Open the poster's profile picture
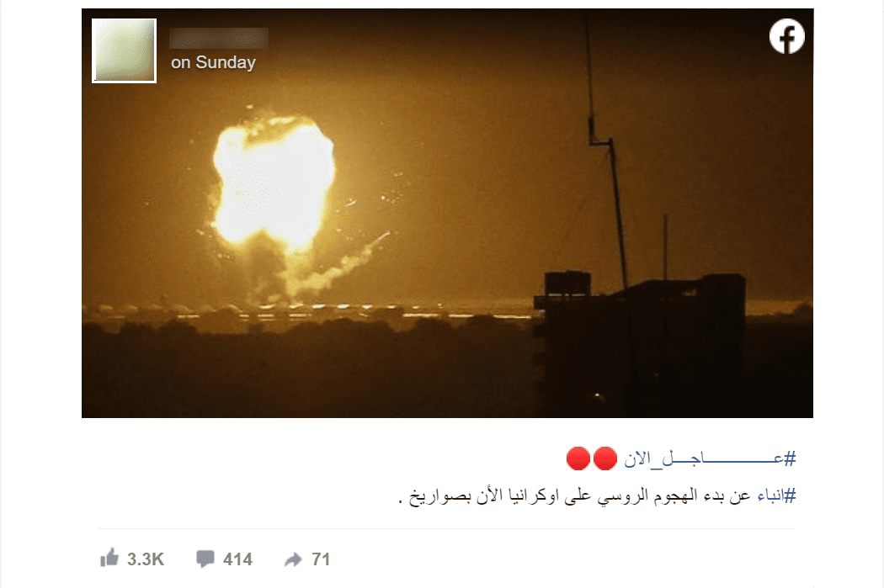The width and height of the screenshot is (884, 588). (124, 50)
